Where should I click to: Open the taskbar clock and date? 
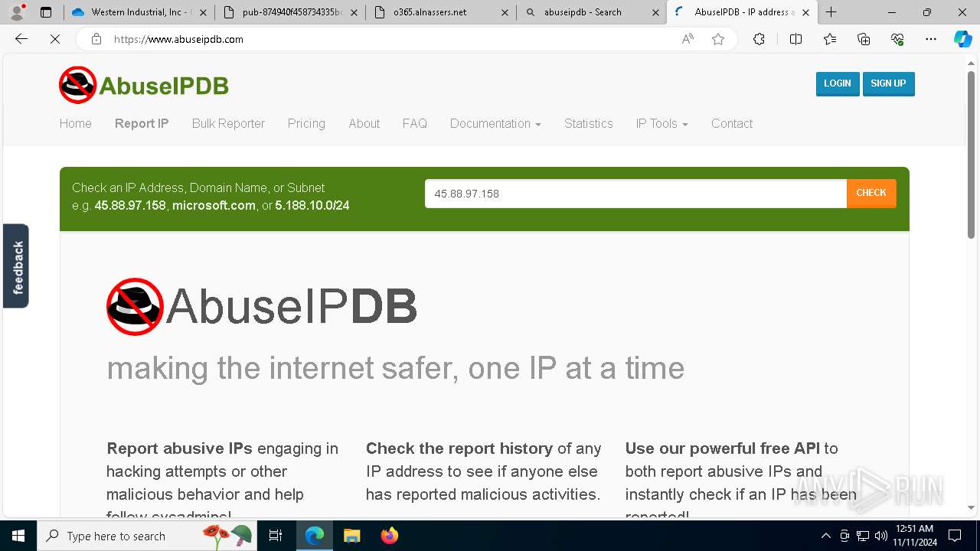pyautogui.click(x=913, y=536)
